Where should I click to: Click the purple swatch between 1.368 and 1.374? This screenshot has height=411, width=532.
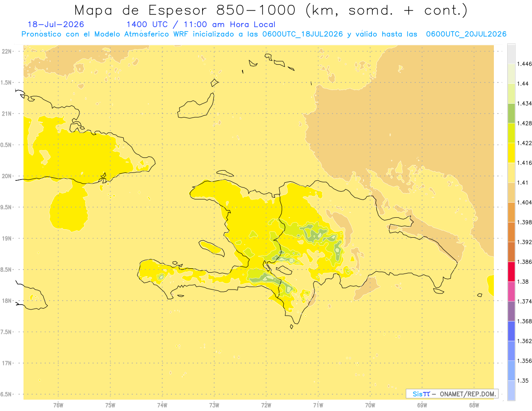click(x=511, y=311)
